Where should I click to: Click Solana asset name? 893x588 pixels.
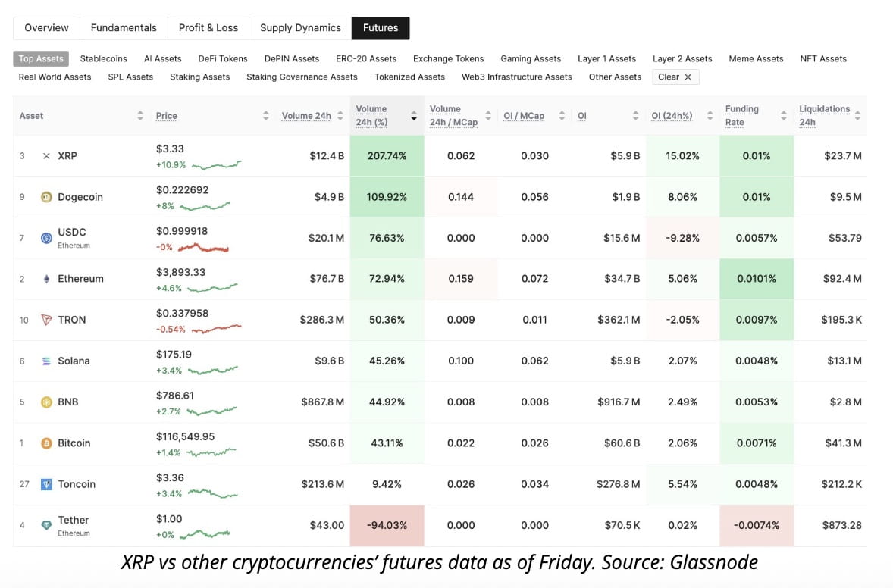coord(74,361)
